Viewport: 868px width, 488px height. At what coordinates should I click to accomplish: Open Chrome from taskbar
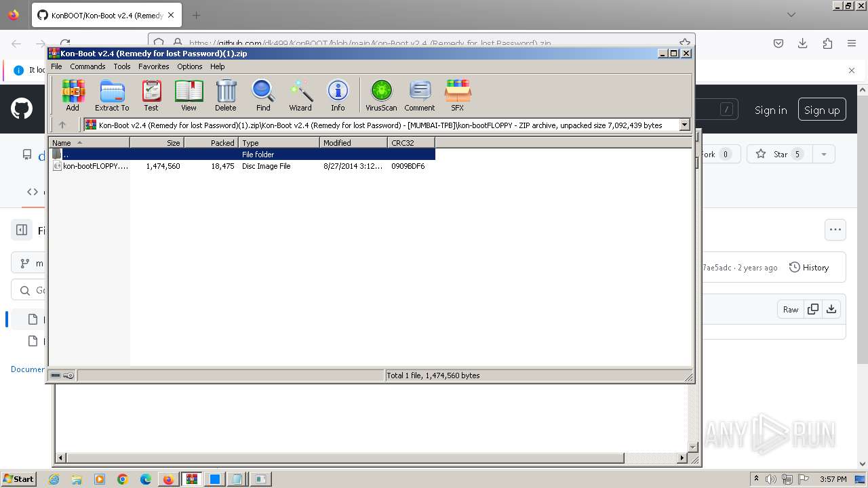click(x=123, y=479)
